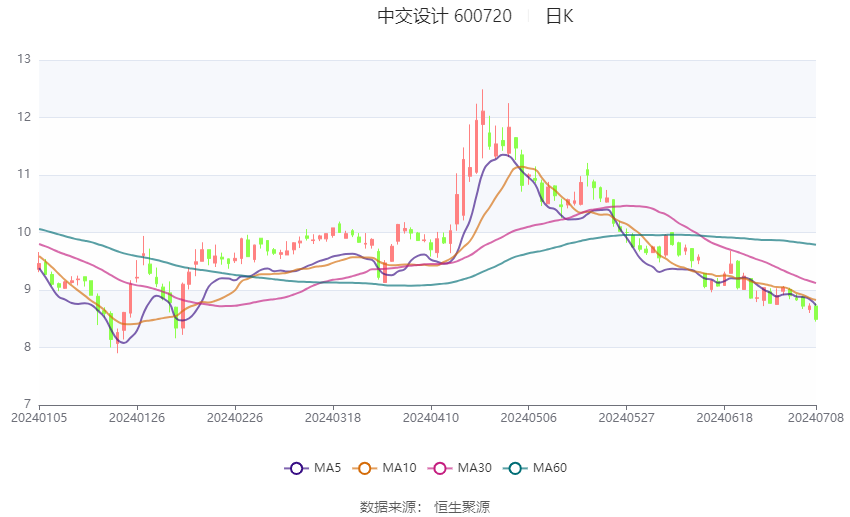Click the 7 price axis label
850x517 pixels.
[27, 404]
